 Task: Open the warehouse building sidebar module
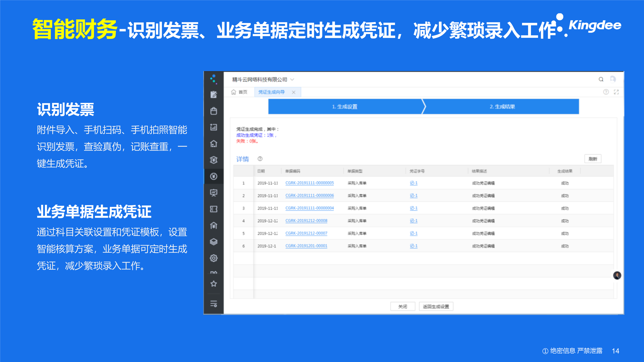213,144
